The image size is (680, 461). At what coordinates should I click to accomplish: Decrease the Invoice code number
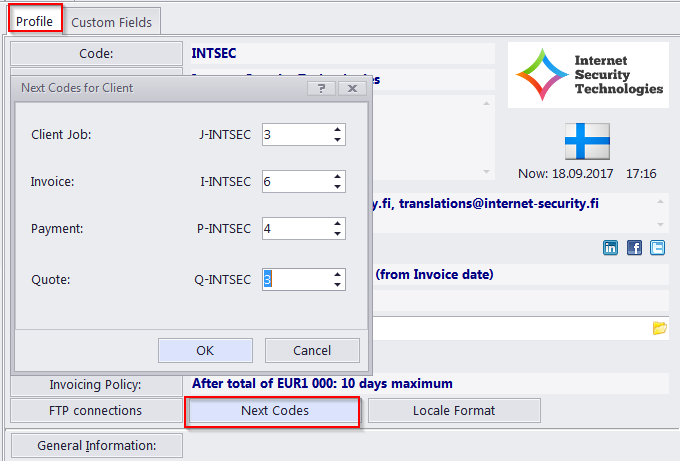pos(338,187)
